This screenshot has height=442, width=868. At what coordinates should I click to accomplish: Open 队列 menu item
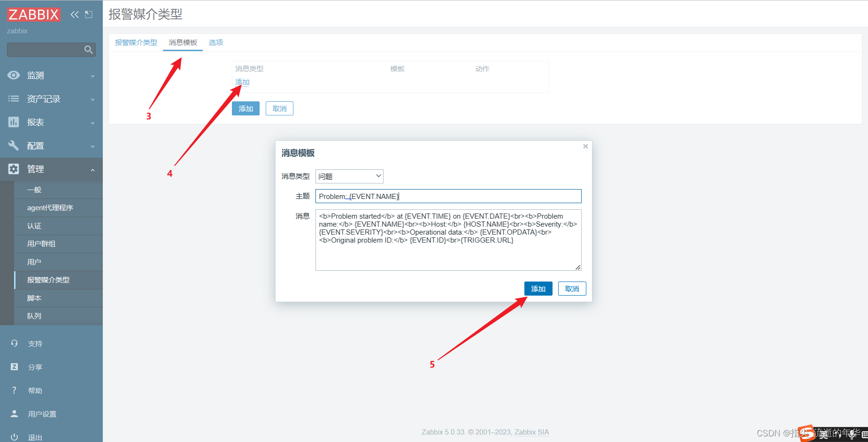58,316
